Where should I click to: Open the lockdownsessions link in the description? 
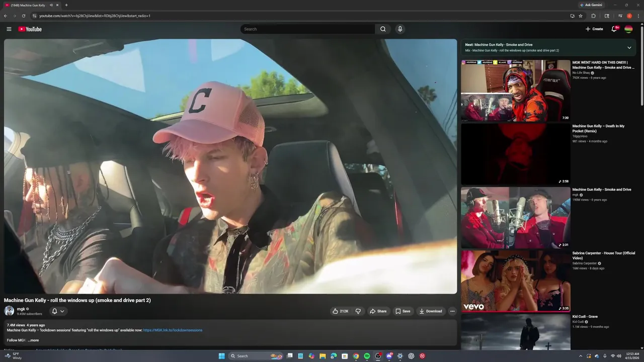pos(173,330)
